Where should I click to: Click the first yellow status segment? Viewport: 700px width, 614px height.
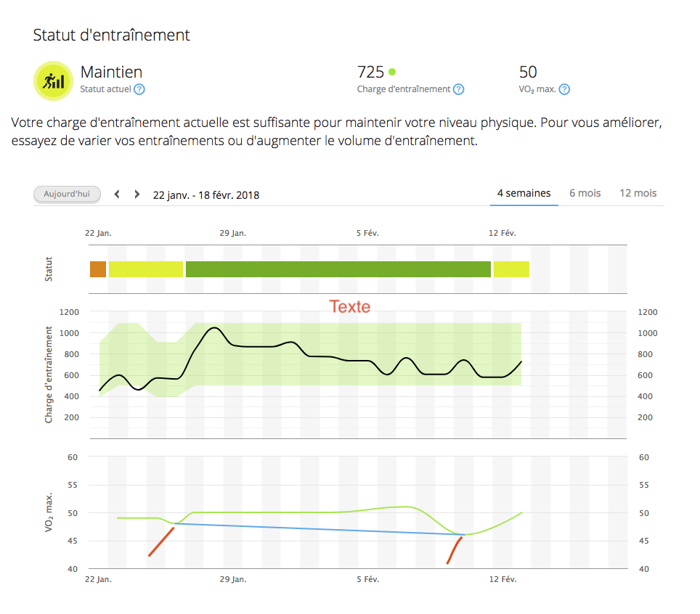(x=145, y=269)
